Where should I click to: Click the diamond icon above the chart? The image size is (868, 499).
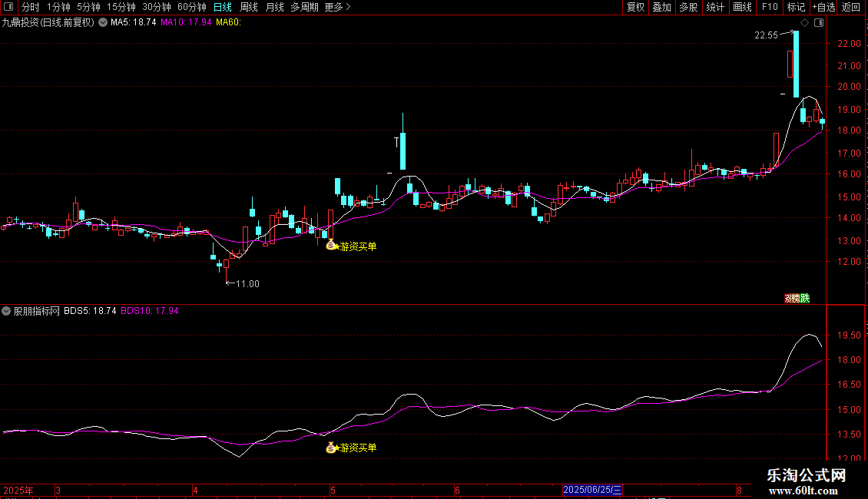804,23
